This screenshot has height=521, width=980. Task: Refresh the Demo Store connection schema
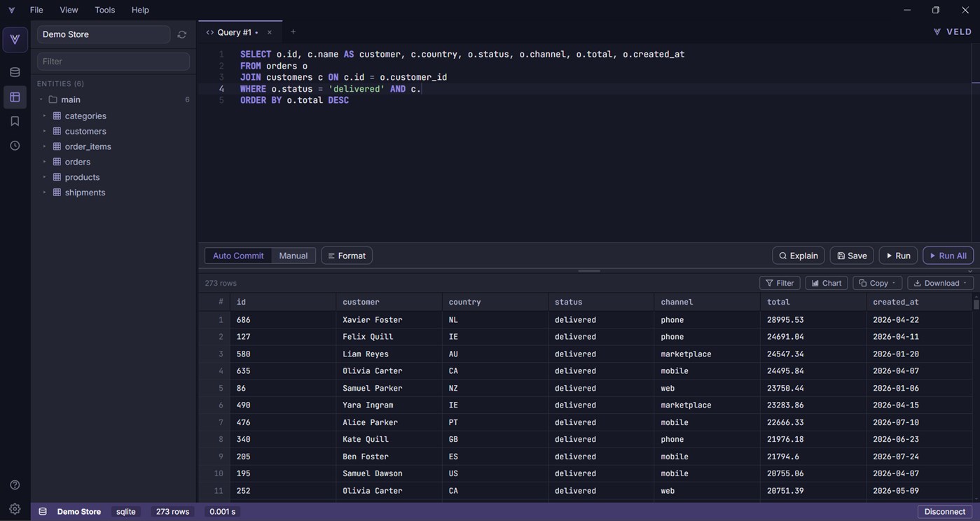pyautogui.click(x=182, y=34)
